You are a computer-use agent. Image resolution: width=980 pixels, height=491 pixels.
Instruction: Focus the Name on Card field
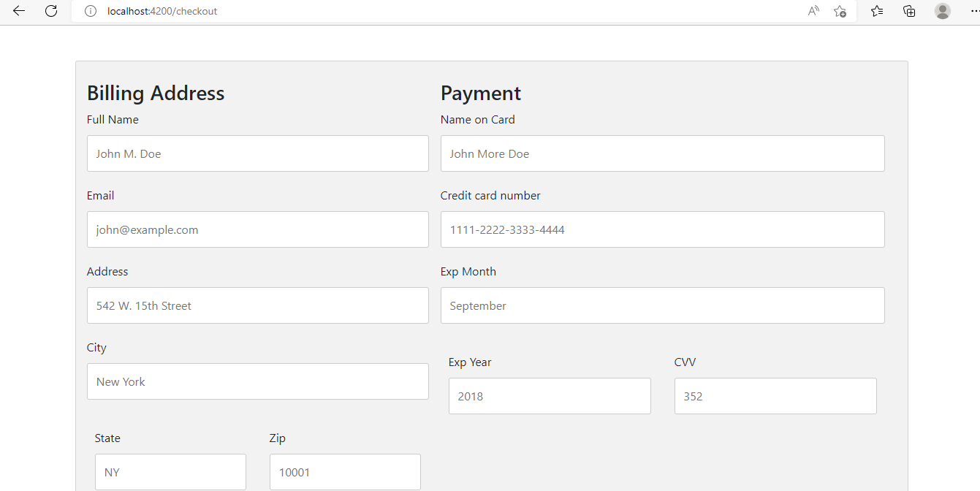(662, 153)
